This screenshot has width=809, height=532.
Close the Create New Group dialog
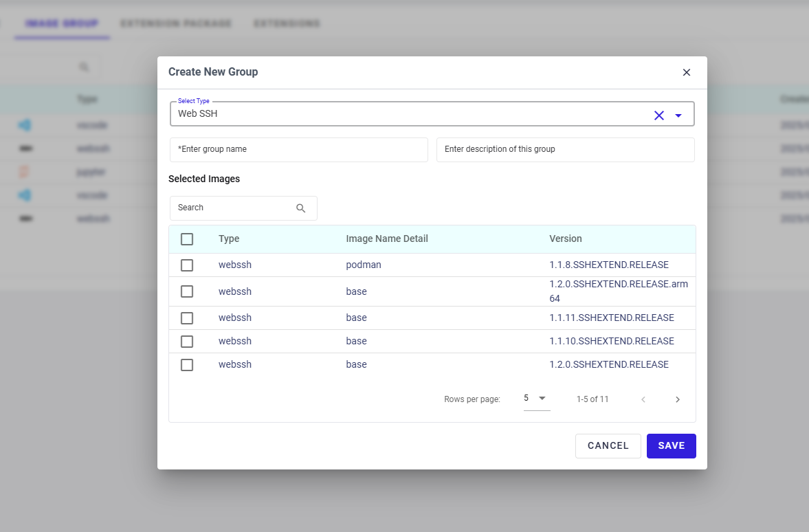686,72
